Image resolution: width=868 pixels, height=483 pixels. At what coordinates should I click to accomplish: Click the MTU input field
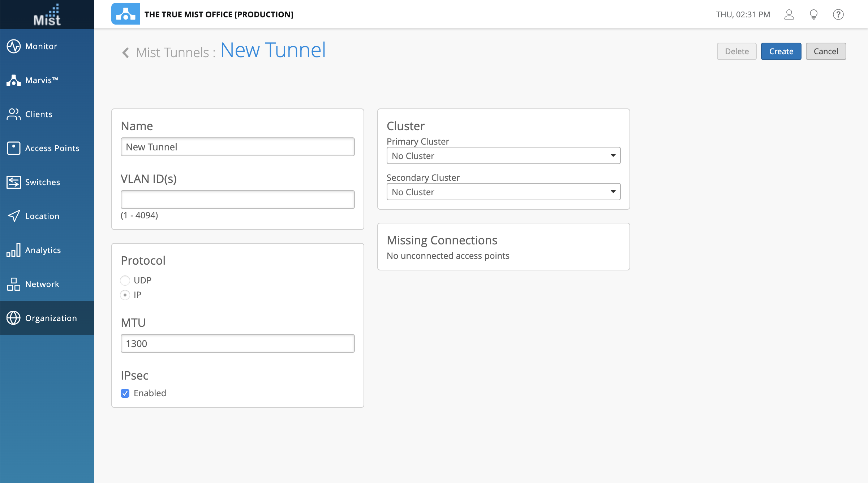tap(237, 343)
